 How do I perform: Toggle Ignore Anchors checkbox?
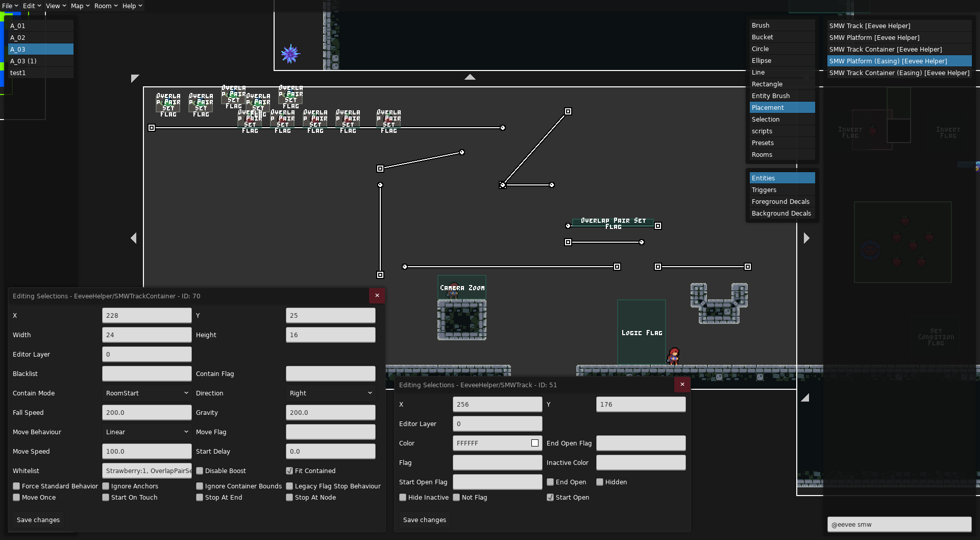pos(106,486)
